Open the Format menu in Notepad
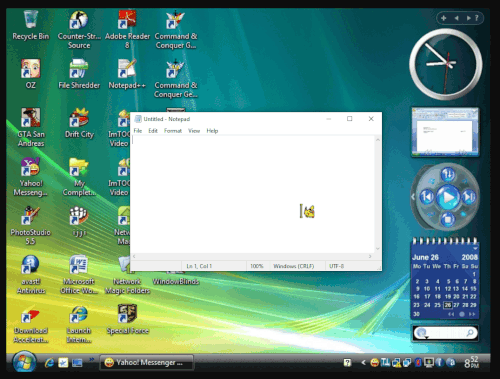The height and width of the screenshot is (379, 500). click(x=173, y=131)
